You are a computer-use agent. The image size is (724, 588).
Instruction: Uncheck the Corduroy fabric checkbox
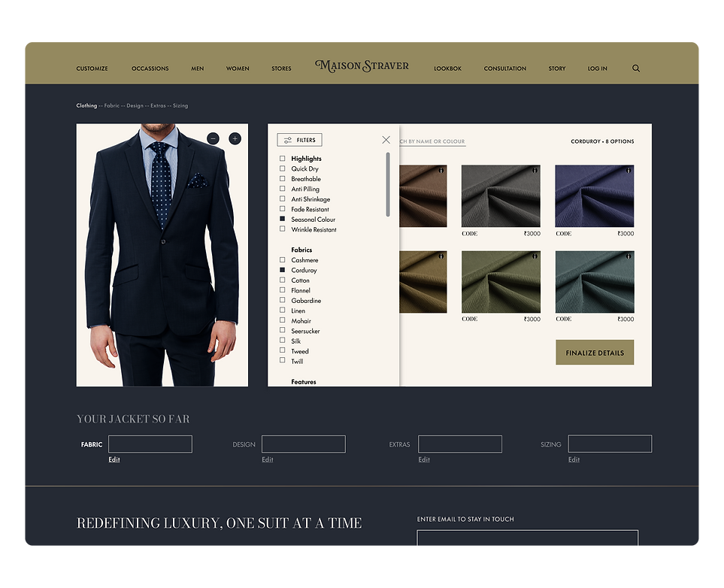[282, 270]
